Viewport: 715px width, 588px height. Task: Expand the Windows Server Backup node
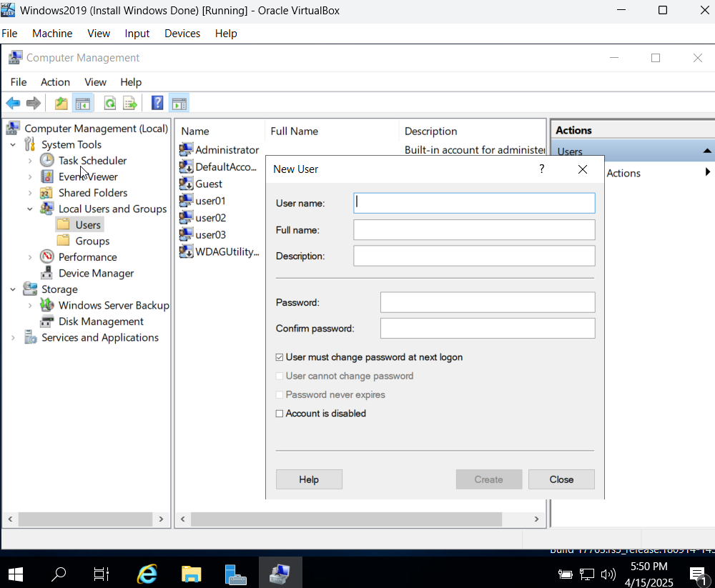coord(30,305)
